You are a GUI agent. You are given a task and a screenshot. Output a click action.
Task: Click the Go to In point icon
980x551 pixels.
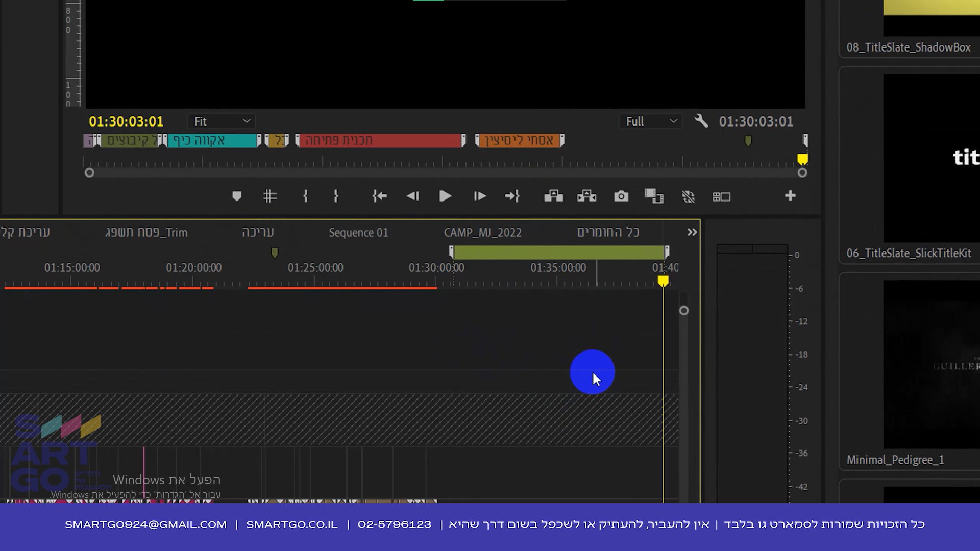click(380, 196)
